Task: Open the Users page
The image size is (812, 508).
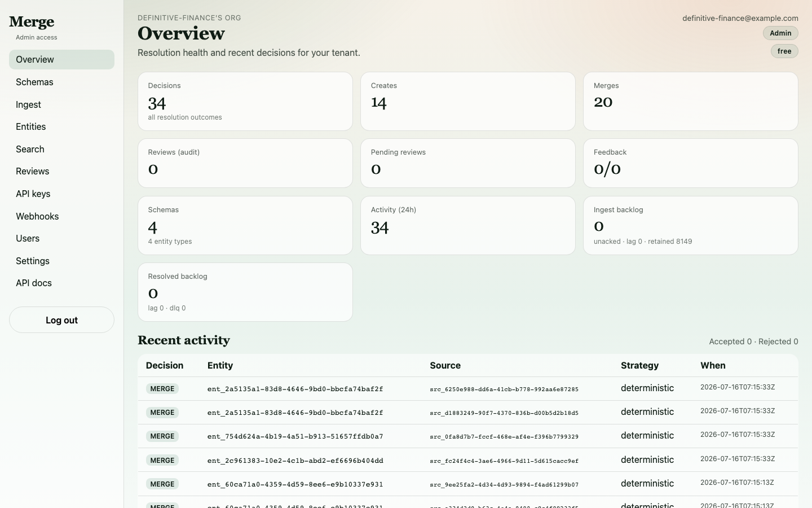Action: [x=61, y=238]
